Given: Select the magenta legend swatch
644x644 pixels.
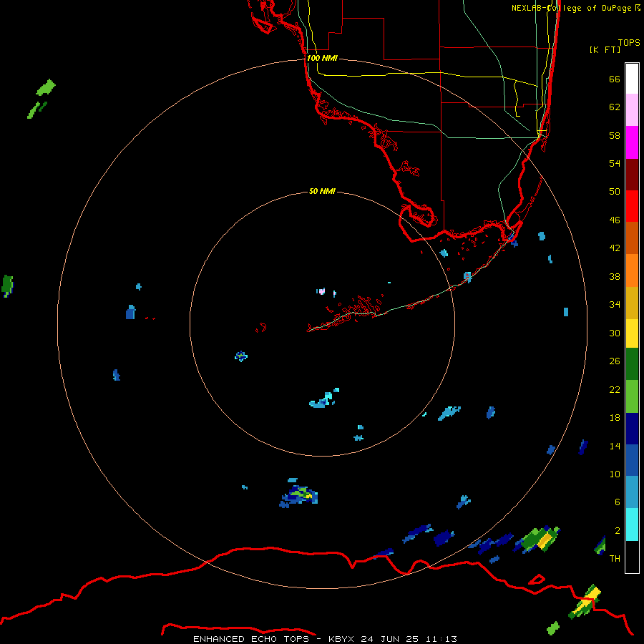Looking at the screenshot, I should tap(632, 142).
